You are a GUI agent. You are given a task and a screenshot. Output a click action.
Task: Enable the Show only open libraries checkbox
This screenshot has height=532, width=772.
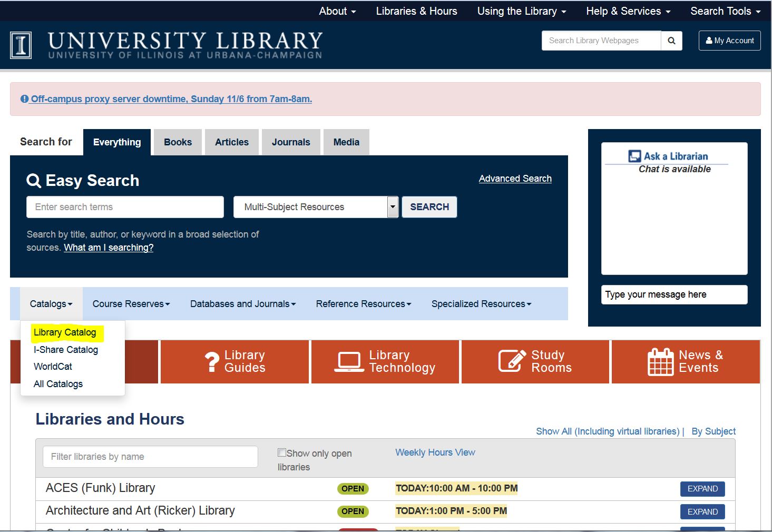(x=282, y=452)
